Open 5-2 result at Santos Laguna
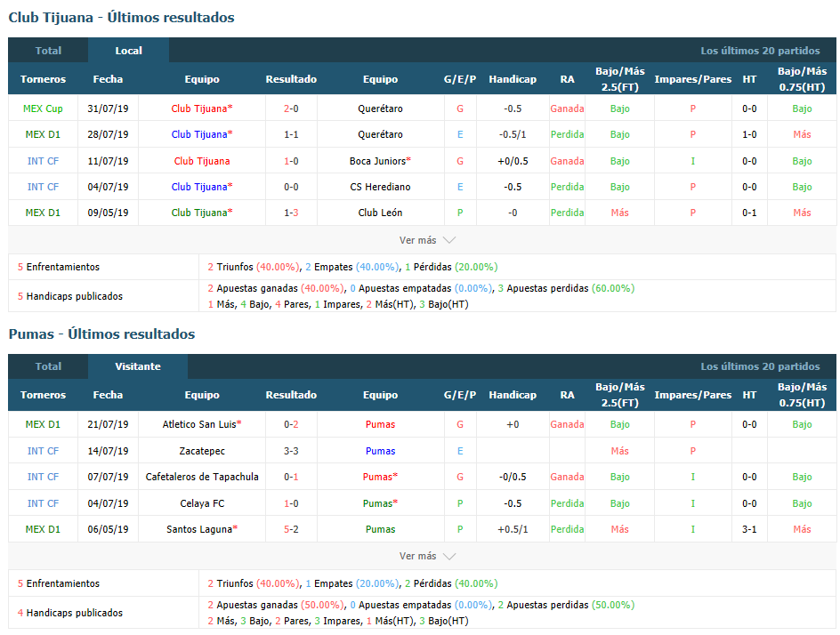840x635 pixels. [x=291, y=529]
